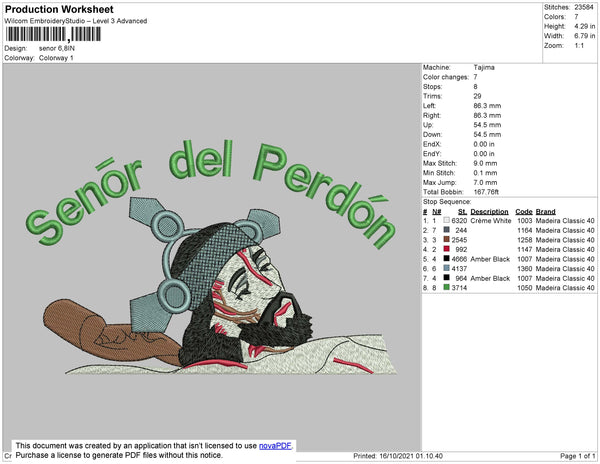600x464 pixels.
Task: Click the trims value '29'
Action: (477, 96)
